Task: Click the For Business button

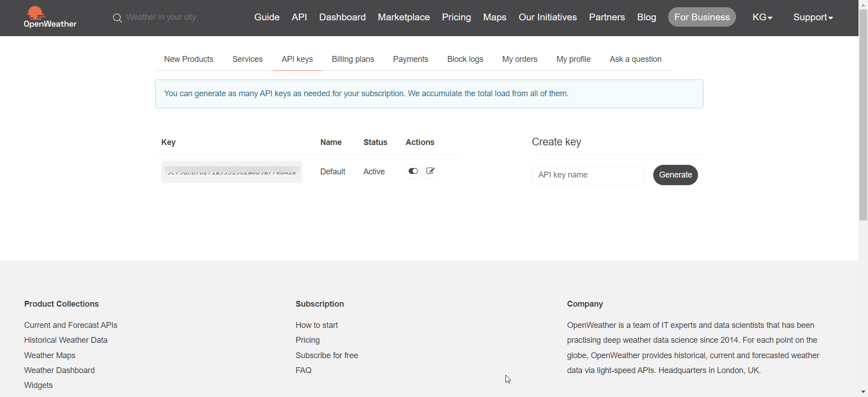Action: 702,17
